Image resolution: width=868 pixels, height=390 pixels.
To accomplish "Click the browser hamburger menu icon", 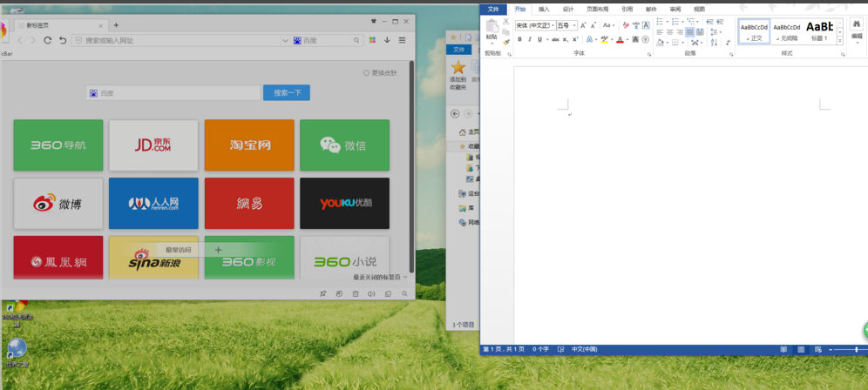I will 402,40.
